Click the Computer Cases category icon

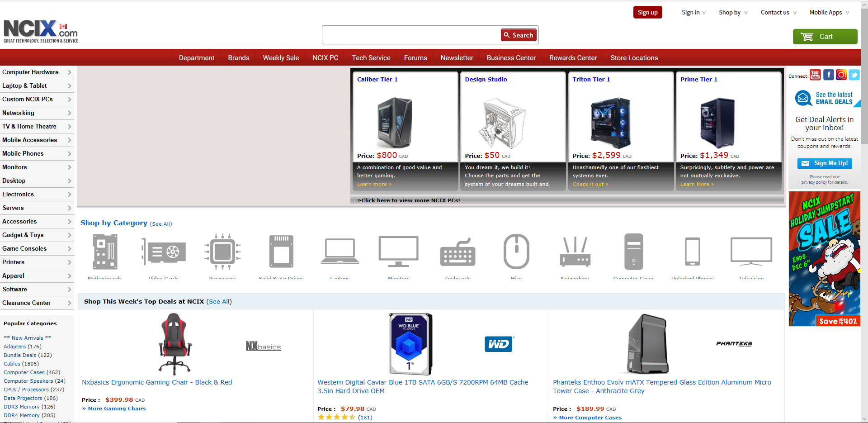(x=634, y=252)
